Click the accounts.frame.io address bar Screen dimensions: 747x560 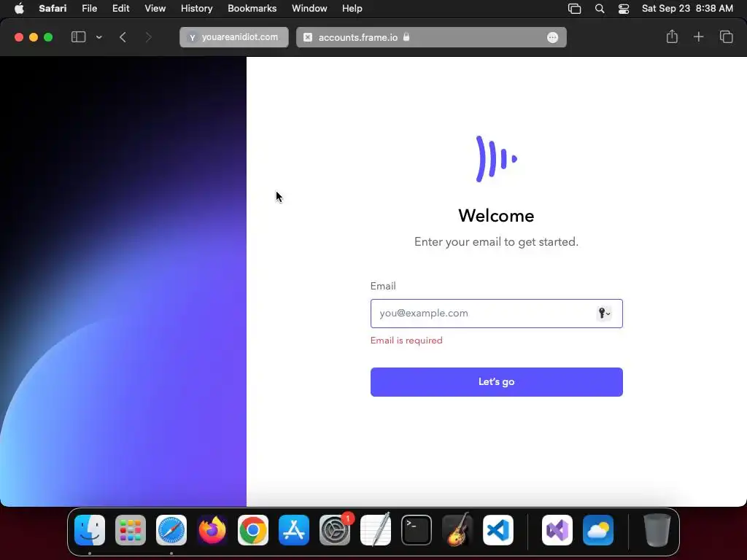(x=431, y=37)
